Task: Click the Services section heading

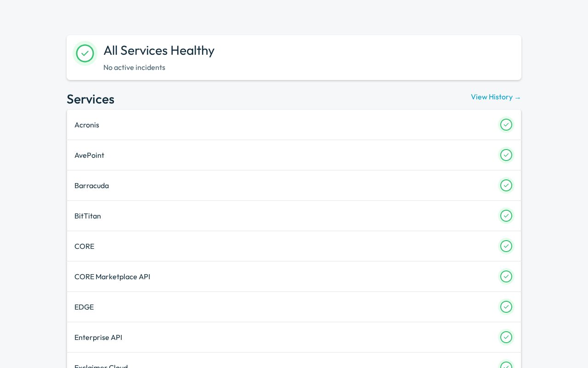Action: point(90,99)
